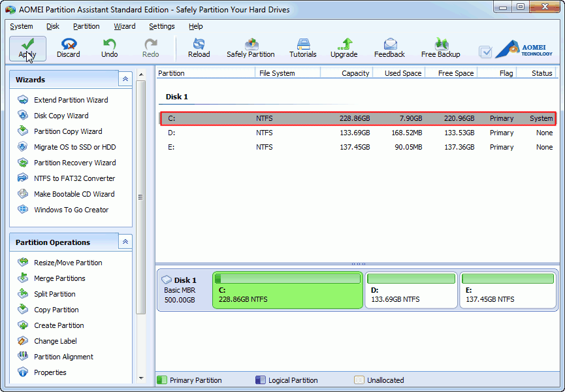
Task: Select D: 133.69GB block in disk map
Action: pyautogui.click(x=411, y=290)
